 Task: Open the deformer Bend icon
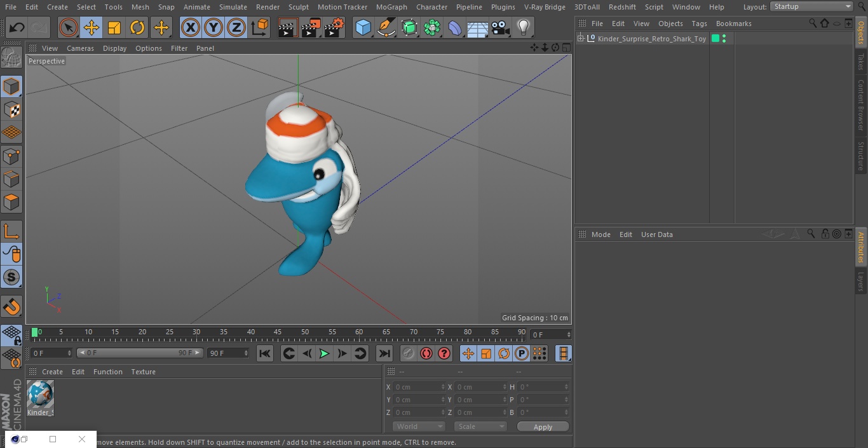click(x=455, y=27)
